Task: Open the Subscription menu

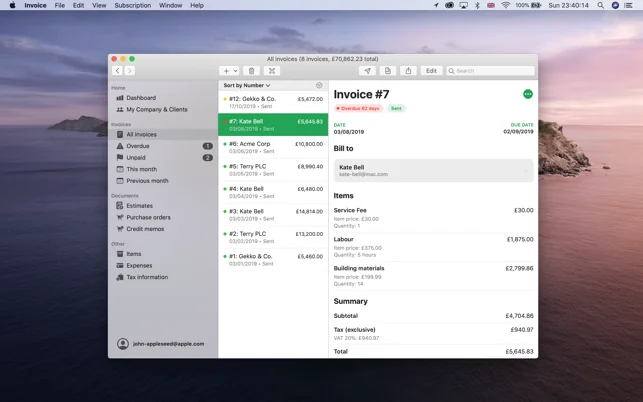Action: (132, 5)
